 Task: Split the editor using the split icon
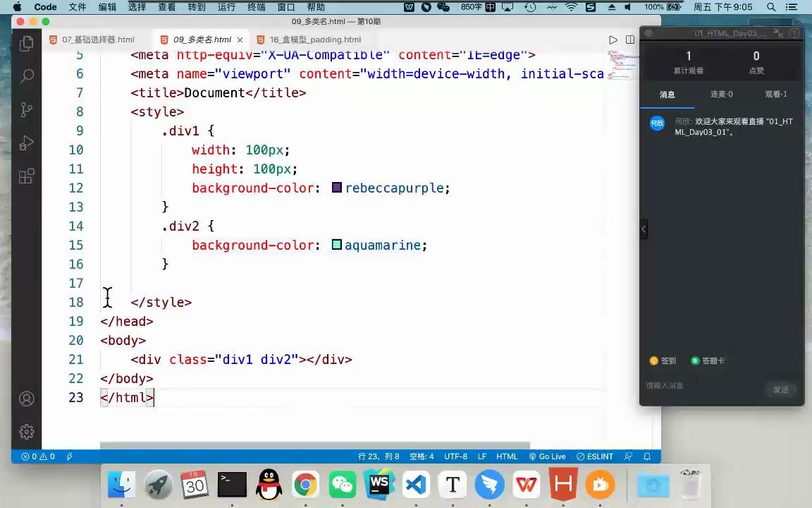coord(629,40)
